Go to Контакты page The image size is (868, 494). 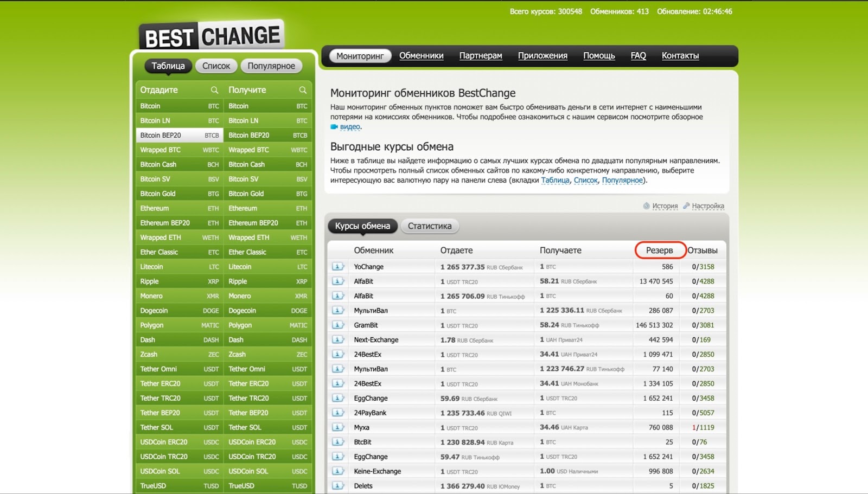point(680,56)
